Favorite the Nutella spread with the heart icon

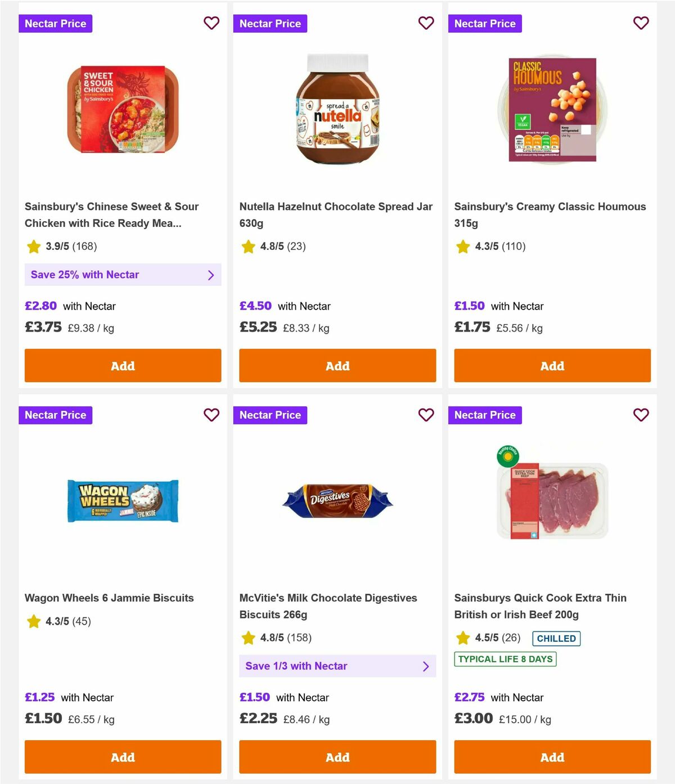click(426, 23)
